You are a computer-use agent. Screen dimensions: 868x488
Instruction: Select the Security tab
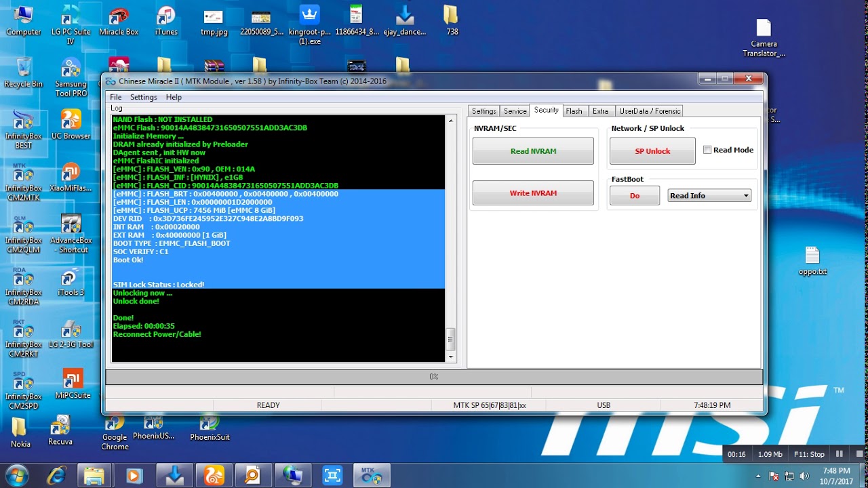click(x=546, y=110)
